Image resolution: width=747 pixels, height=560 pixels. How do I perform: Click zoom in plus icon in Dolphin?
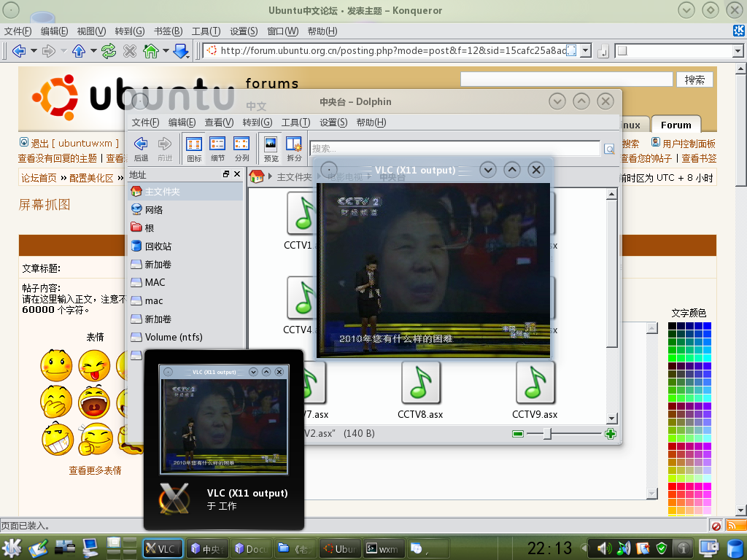(611, 434)
